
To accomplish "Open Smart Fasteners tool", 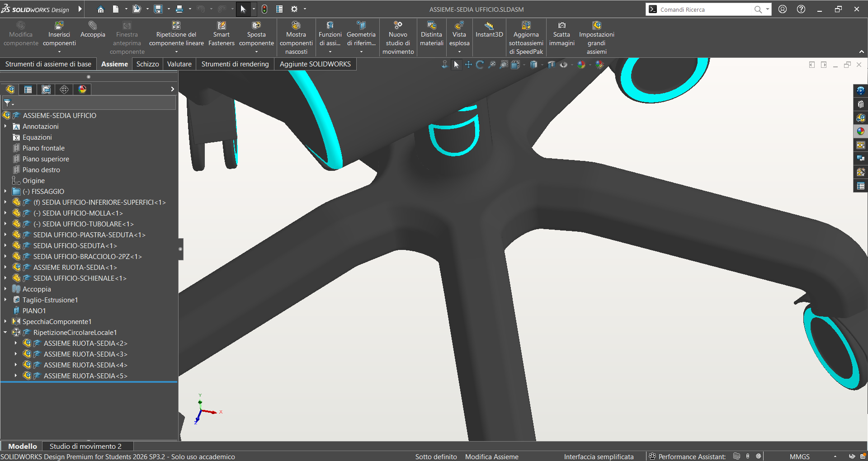I will 222,34.
